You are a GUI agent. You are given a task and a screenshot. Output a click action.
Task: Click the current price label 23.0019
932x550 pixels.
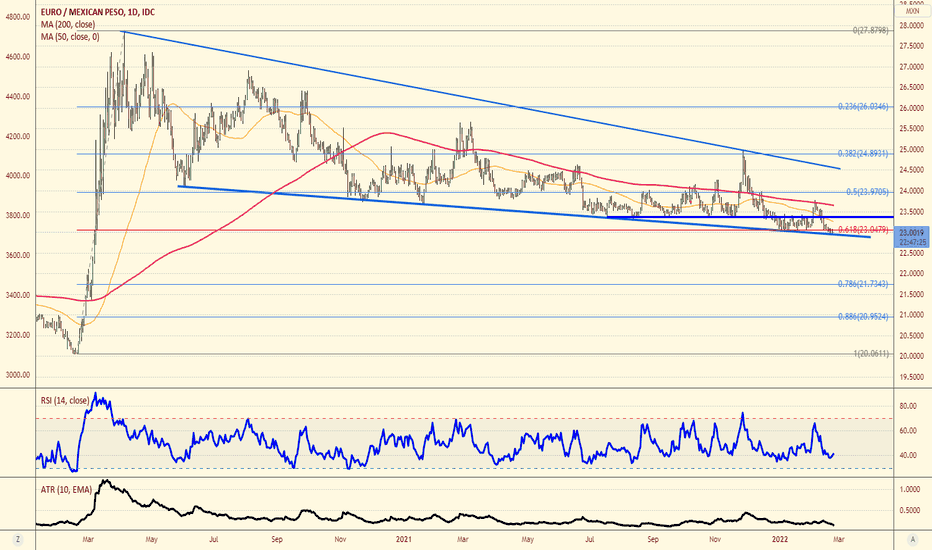point(912,232)
